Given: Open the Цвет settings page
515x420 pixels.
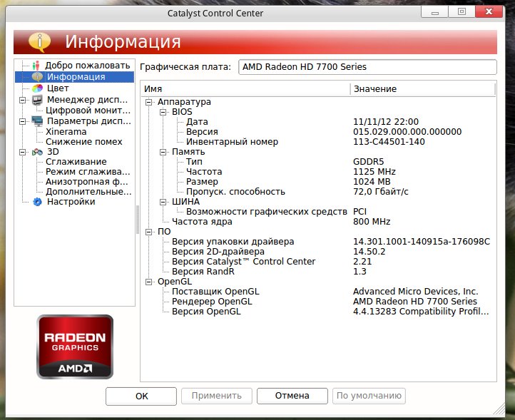Looking at the screenshot, I should (58, 88).
